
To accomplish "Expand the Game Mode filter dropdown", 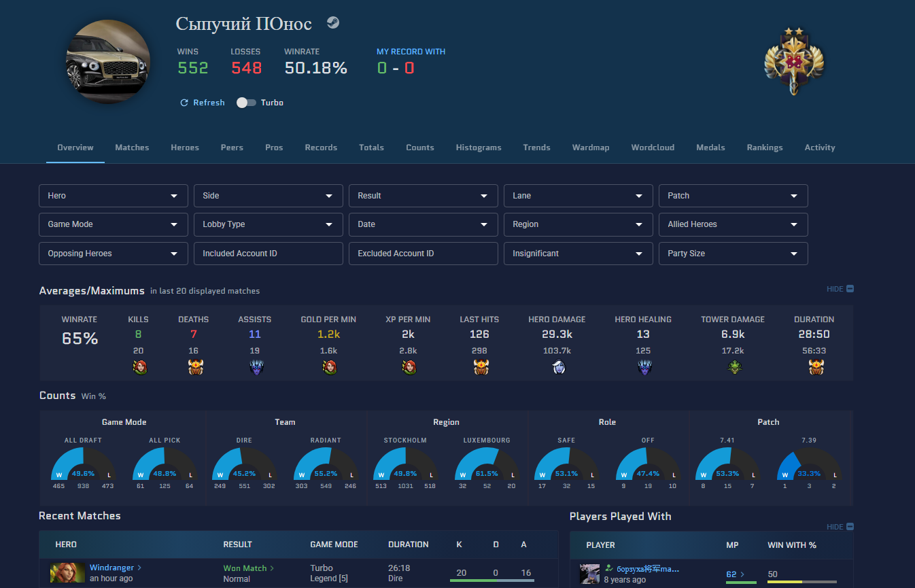I will click(x=114, y=224).
